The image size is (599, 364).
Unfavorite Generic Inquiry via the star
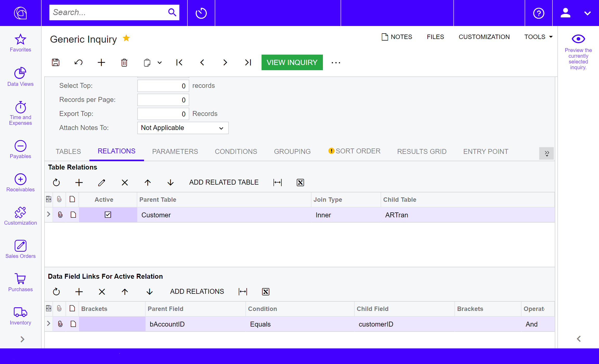(126, 38)
